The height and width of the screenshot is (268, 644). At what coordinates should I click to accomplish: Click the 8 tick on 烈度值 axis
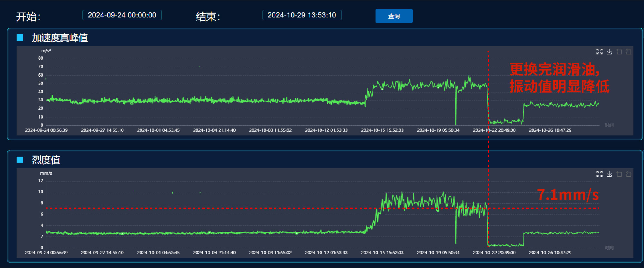tap(42, 203)
